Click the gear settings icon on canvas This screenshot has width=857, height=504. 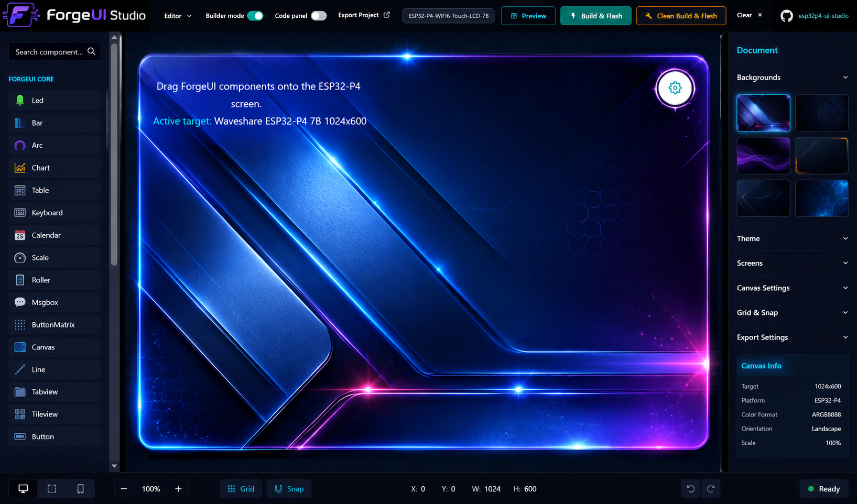pos(675,88)
